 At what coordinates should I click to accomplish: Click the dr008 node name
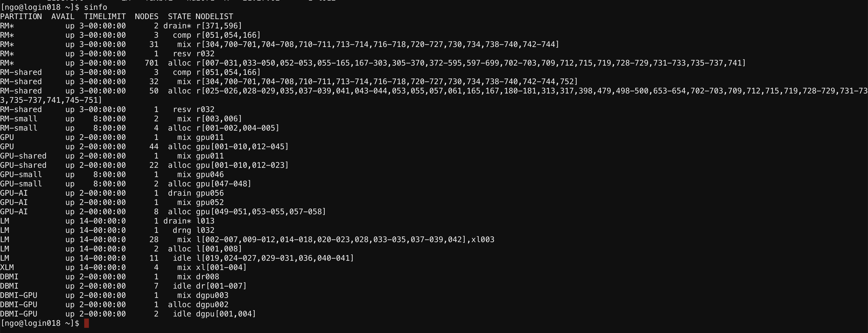click(x=207, y=277)
